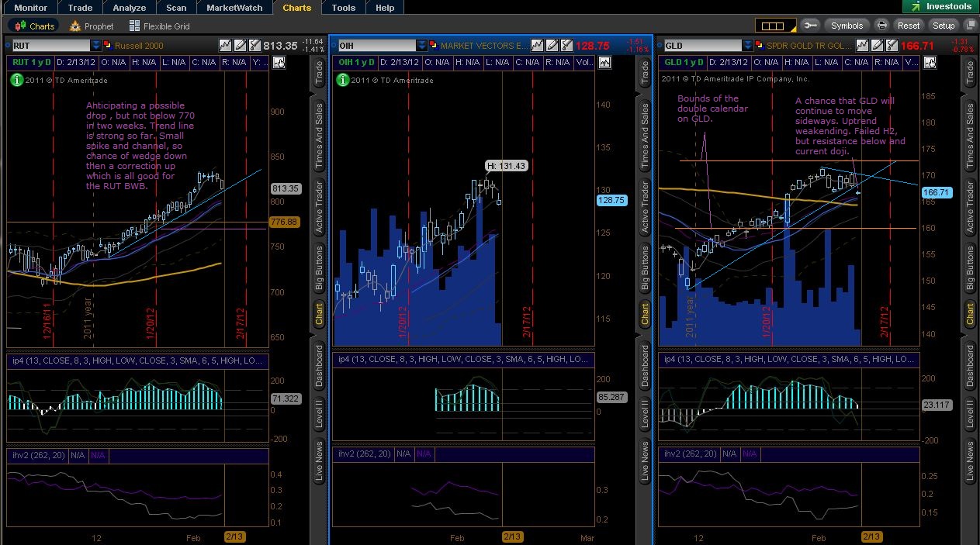The height and width of the screenshot is (545, 980).
Task: Open the OIH 1 y D timeframe selector
Action: 355,62
